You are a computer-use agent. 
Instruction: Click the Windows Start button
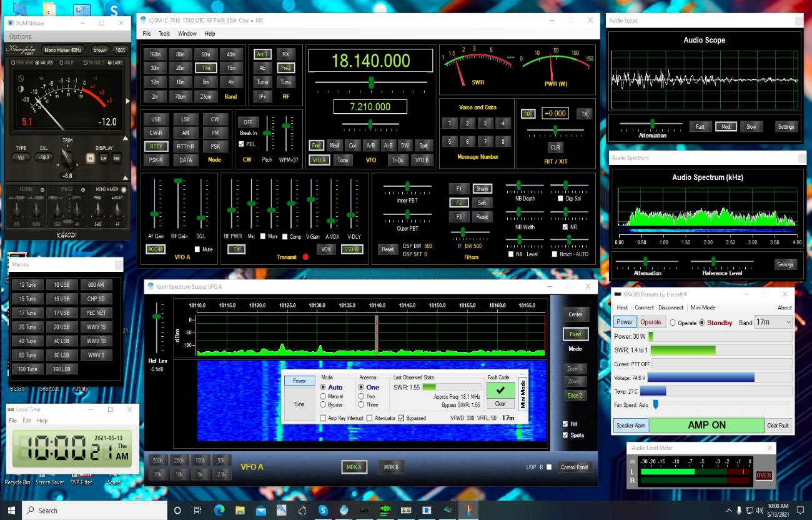click(x=11, y=511)
